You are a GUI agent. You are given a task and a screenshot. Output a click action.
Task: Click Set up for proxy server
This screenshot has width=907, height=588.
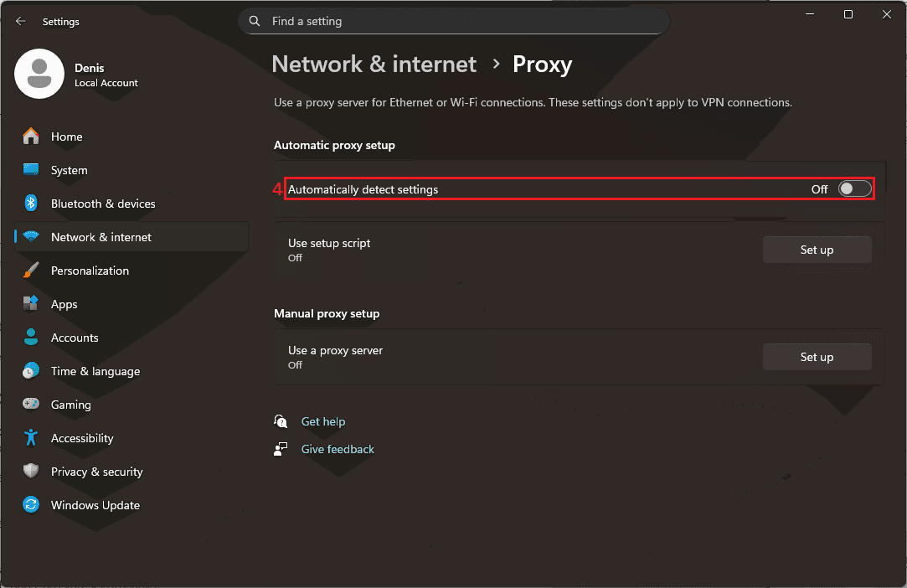[x=816, y=357]
